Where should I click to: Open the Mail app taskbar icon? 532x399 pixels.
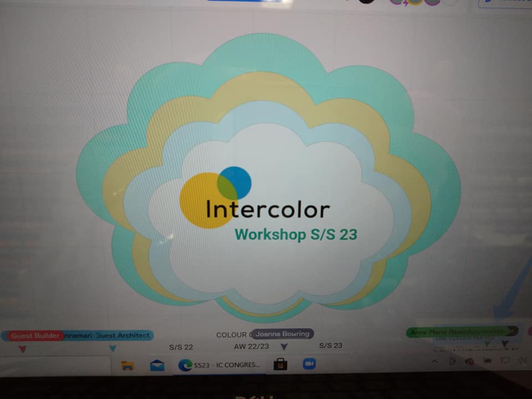tap(157, 365)
